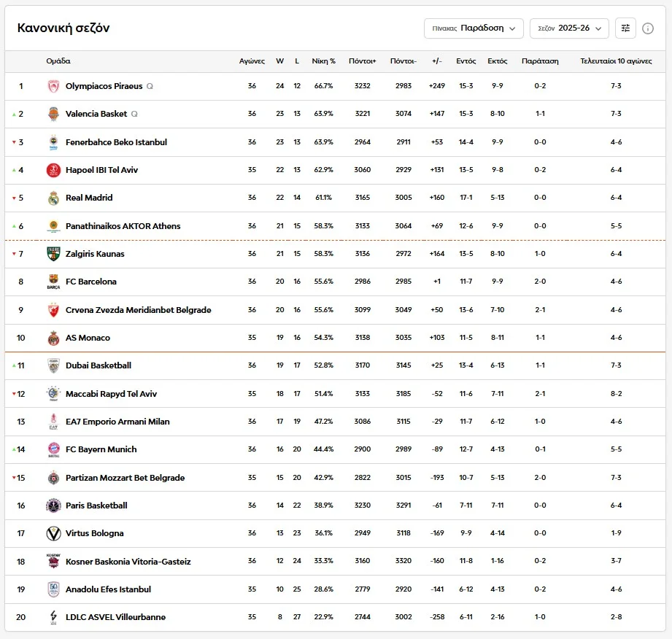
Task: Select the Zalgiris Kaunas club logo
Action: pos(53,254)
